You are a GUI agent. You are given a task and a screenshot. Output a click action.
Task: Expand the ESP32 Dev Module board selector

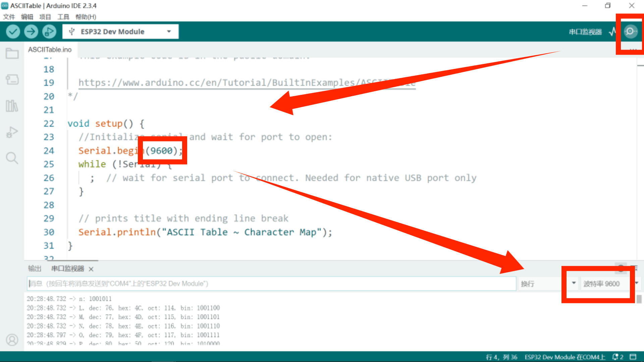point(120,32)
